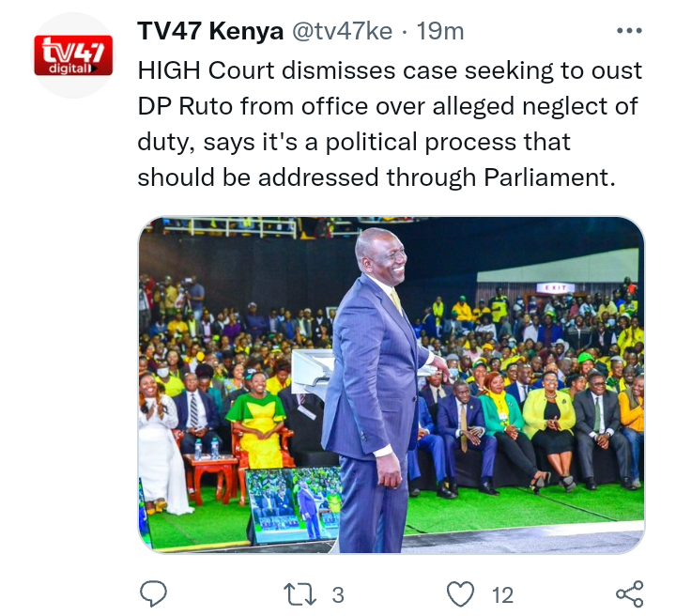Open the three-dot more options menu

click(629, 31)
